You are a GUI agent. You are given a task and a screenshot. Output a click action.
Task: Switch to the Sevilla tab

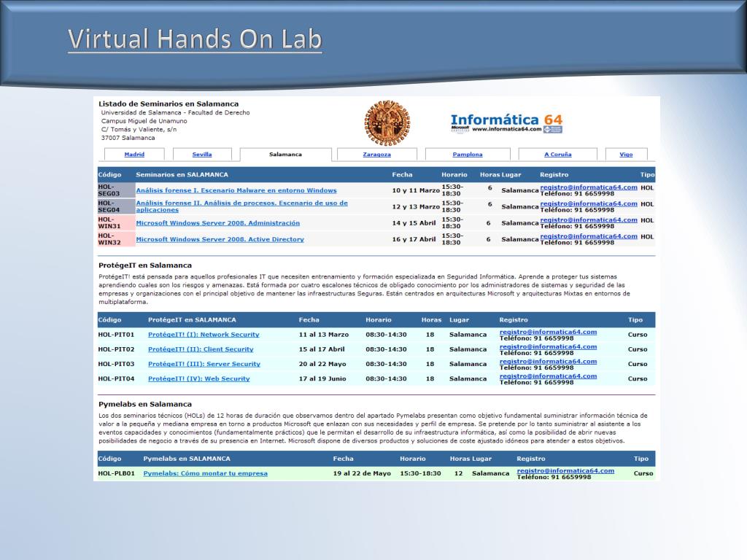tap(202, 155)
